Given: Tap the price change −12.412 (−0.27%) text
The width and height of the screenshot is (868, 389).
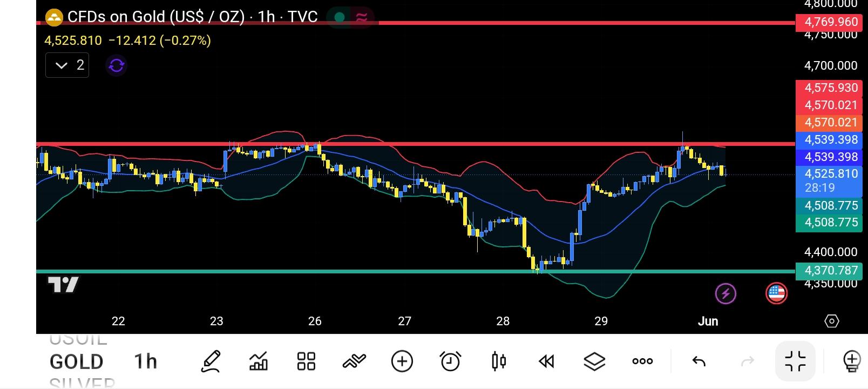Looking at the screenshot, I should click(160, 41).
